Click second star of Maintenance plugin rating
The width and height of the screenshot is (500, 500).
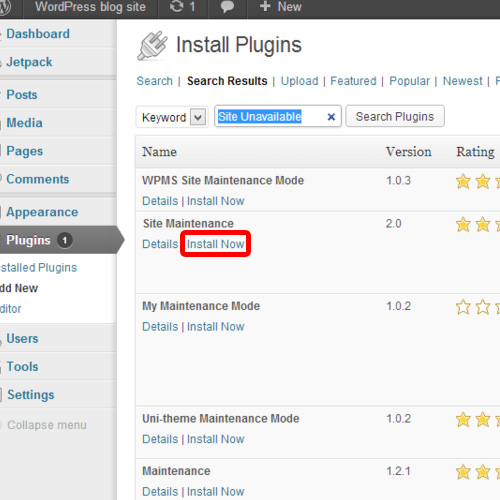tap(483, 472)
